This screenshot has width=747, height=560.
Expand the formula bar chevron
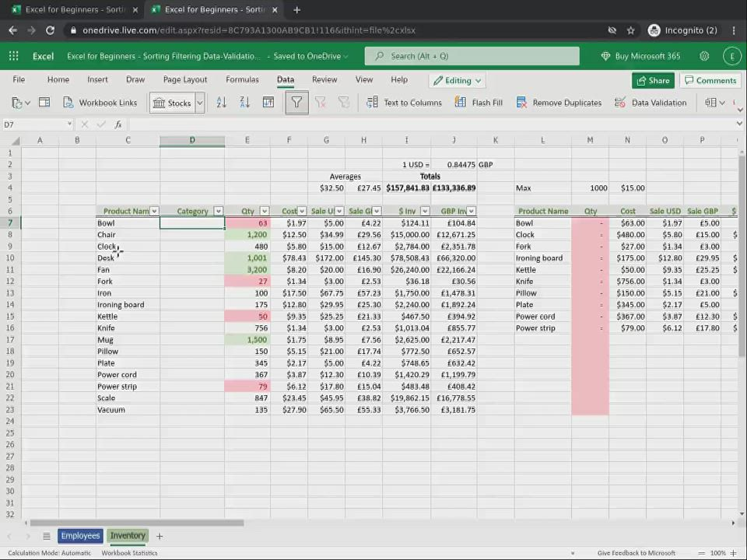pyautogui.click(x=739, y=124)
